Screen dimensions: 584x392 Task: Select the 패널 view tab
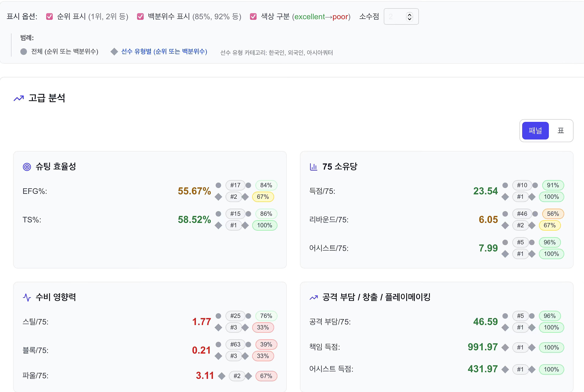535,131
